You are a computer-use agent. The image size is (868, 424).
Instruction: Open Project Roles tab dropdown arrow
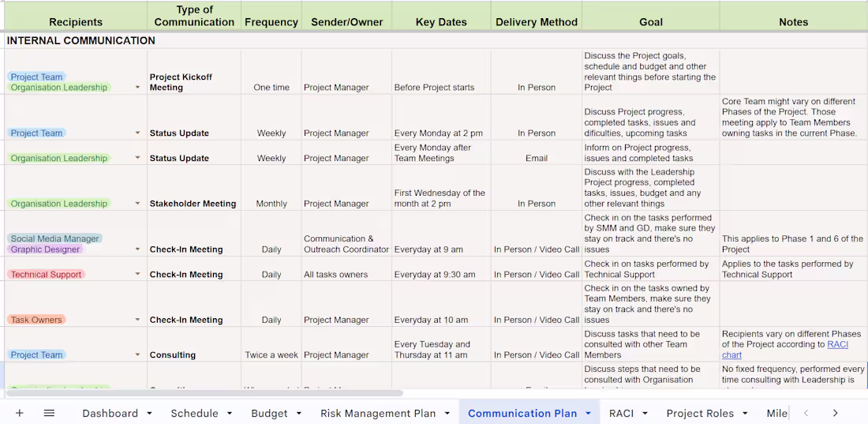(x=745, y=414)
